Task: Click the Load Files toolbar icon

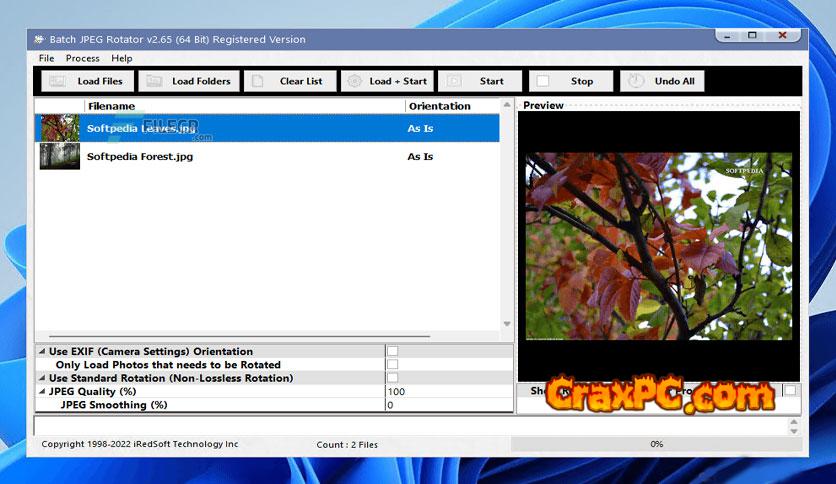Action: pos(57,81)
